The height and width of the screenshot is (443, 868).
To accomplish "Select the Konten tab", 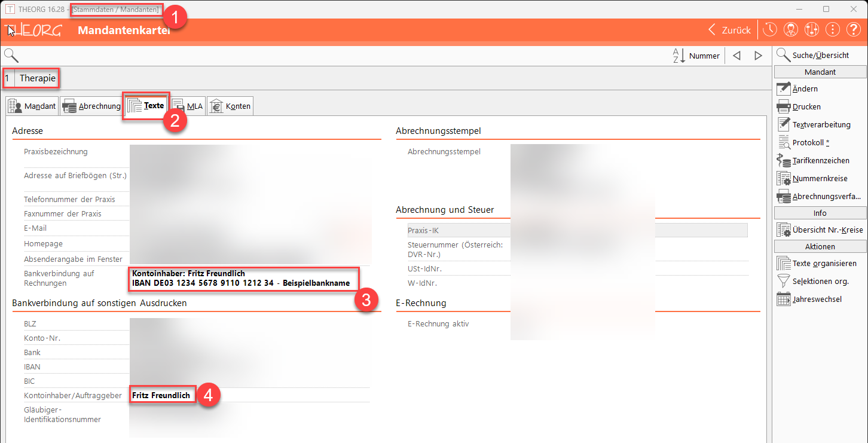I will (230, 106).
